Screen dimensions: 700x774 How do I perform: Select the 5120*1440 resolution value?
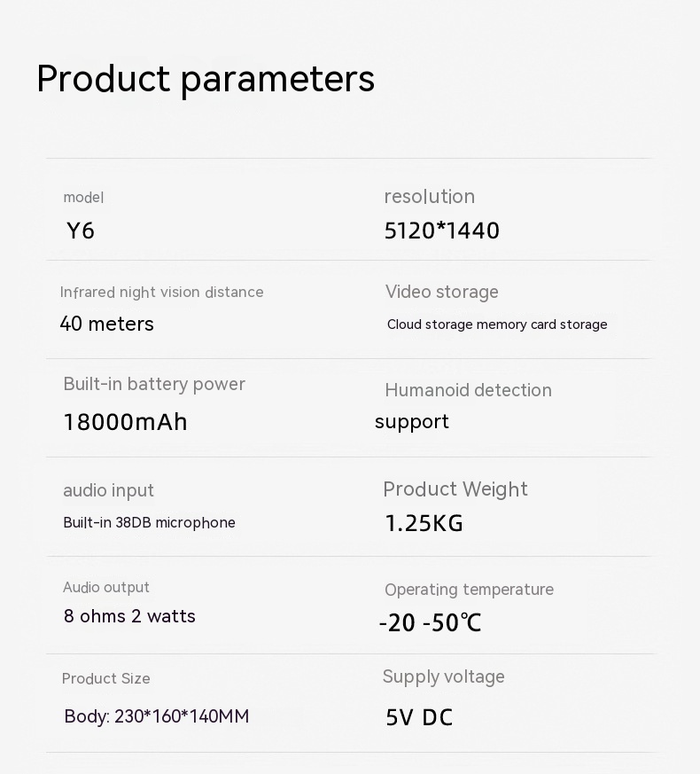(x=441, y=231)
